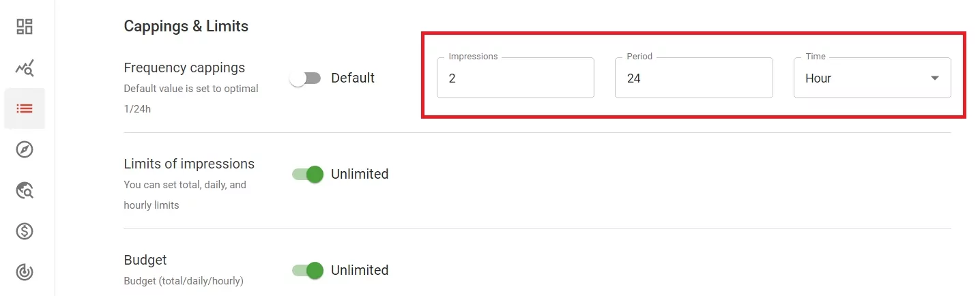The height and width of the screenshot is (296, 980).
Task: Open the globe search icon in sidebar
Action: 25,190
